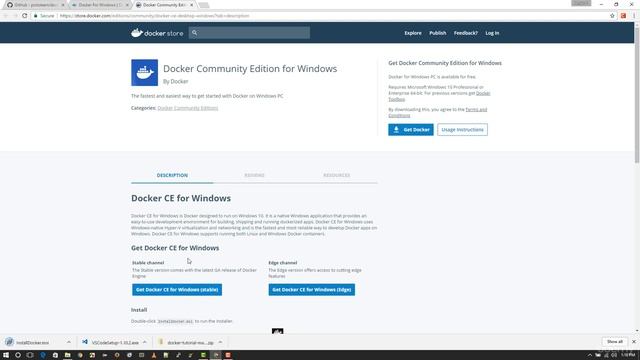Expand the InstallDocker download options arrow
Image resolution: width=640 pixels, height=360 pixels.
pos(69,342)
